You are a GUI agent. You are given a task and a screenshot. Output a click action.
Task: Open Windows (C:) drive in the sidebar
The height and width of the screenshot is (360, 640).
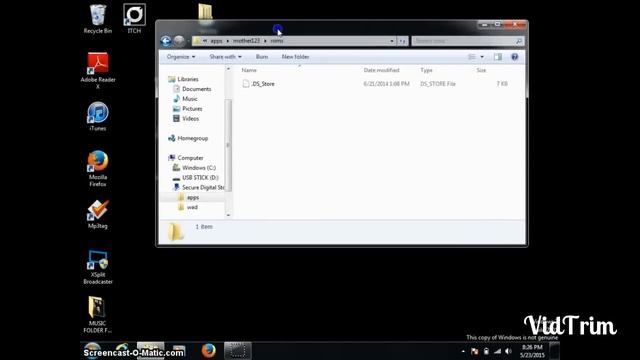coord(199,168)
